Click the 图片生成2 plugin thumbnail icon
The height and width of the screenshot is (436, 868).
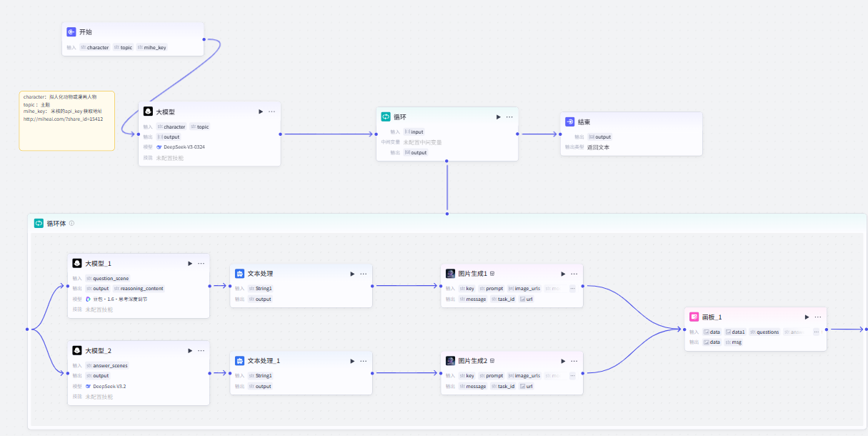click(451, 361)
